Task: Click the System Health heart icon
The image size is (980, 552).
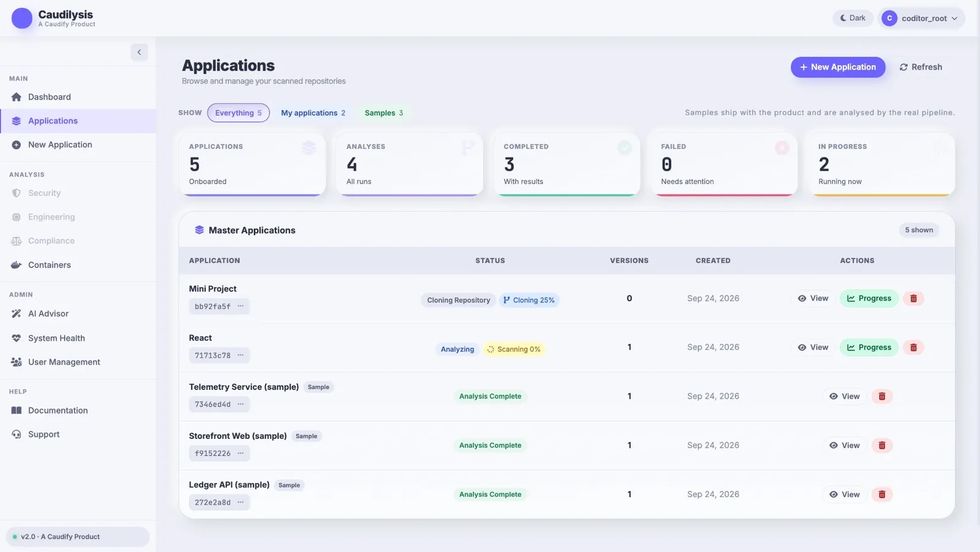Action: (x=17, y=338)
